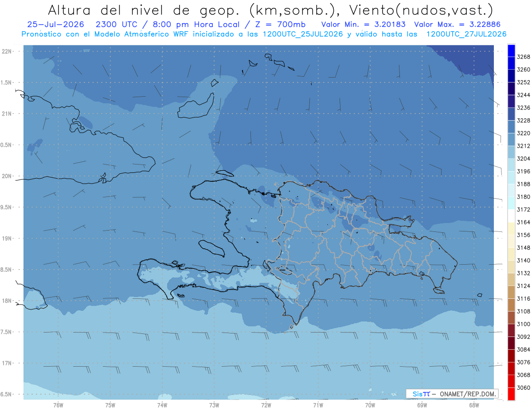Image resolution: width=532 pixels, height=411 pixels.
Task: Select latitude label "18N"
Action: pyautogui.click(x=7, y=301)
